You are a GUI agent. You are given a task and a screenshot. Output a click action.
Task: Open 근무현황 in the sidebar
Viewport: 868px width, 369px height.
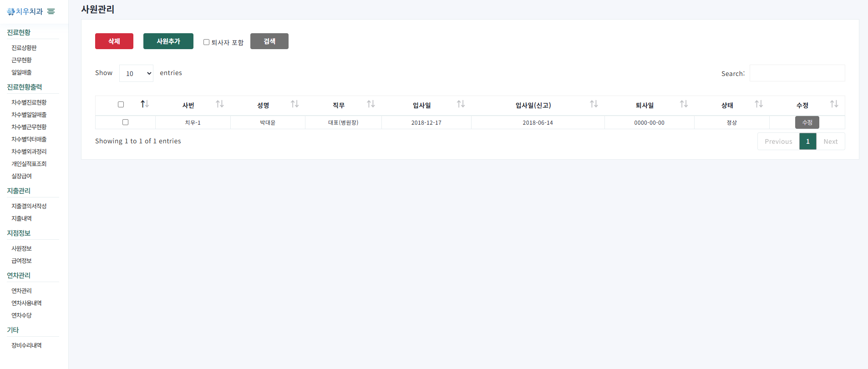coord(21,60)
